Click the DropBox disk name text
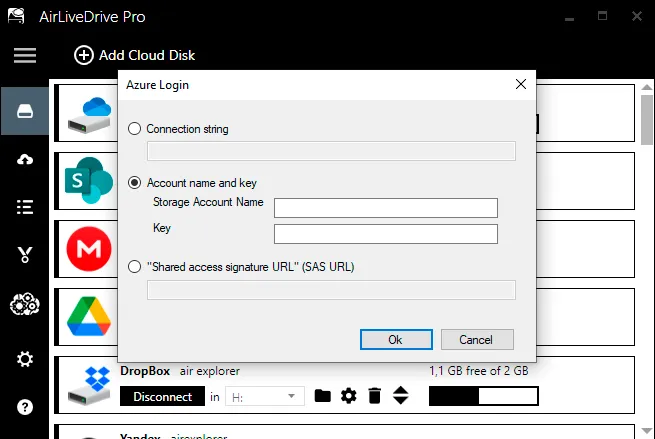655x439 pixels. [x=145, y=371]
